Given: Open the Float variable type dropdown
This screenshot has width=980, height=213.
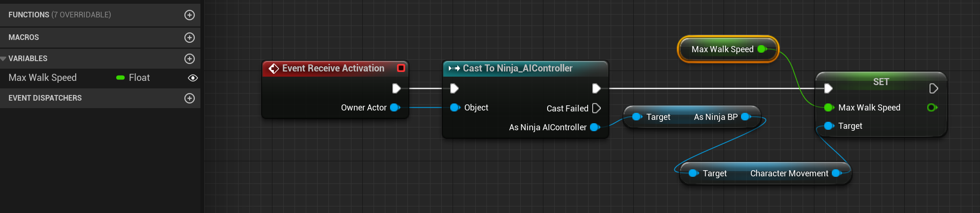Looking at the screenshot, I should (139, 78).
